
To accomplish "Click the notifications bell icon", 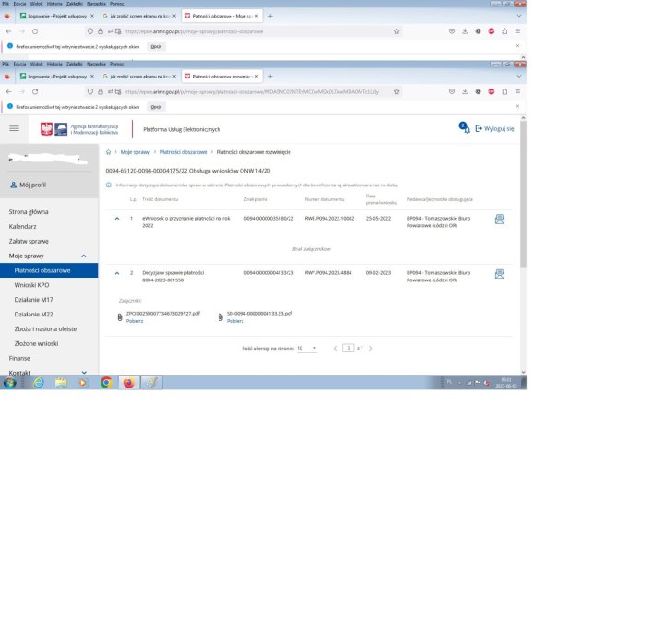I will pos(464,128).
